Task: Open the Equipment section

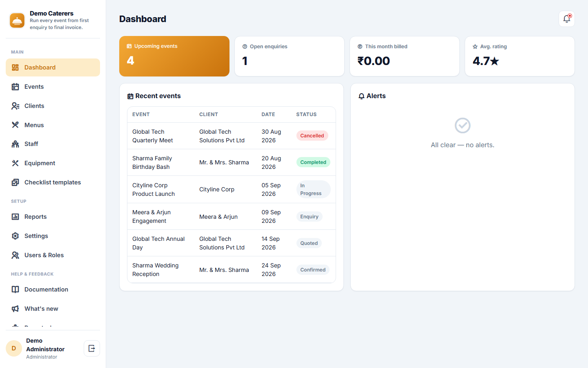Action: [53, 163]
